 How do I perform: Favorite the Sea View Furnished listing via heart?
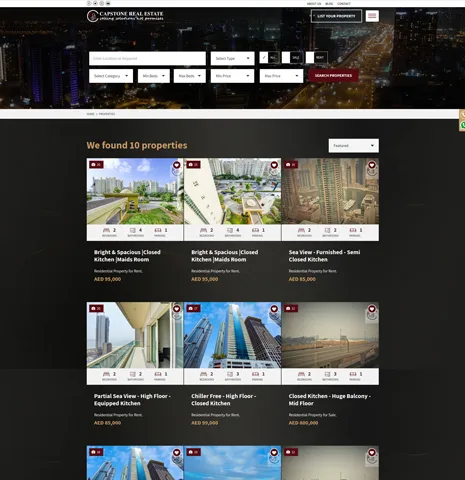click(372, 165)
